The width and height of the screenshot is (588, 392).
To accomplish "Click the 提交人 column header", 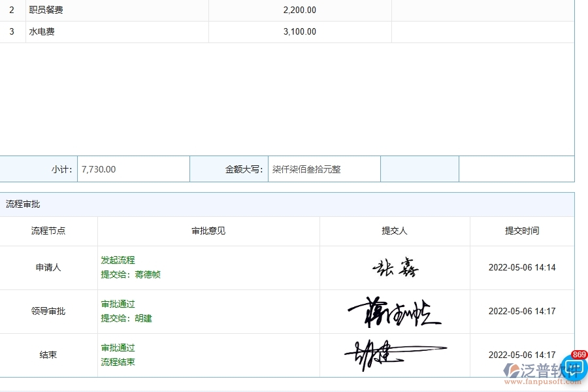I will [x=395, y=231].
